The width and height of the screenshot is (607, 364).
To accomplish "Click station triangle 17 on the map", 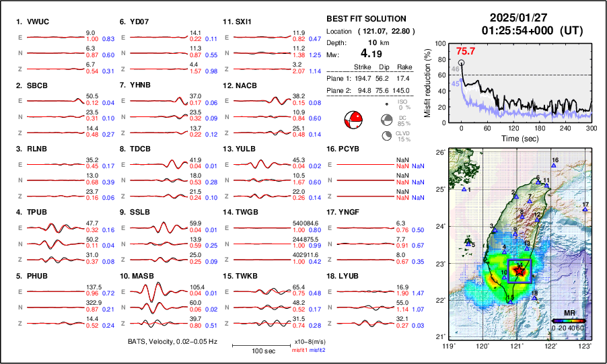I will pyautogui.click(x=585, y=209).
